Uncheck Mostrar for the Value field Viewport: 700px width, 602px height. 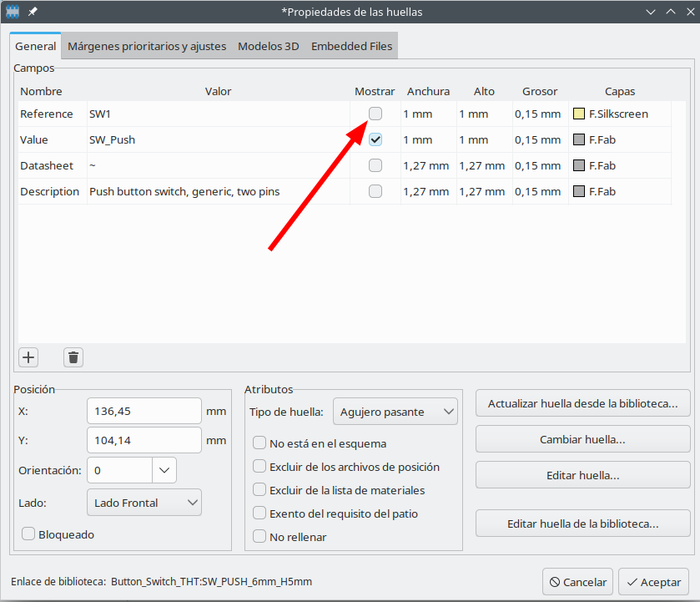pos(375,139)
